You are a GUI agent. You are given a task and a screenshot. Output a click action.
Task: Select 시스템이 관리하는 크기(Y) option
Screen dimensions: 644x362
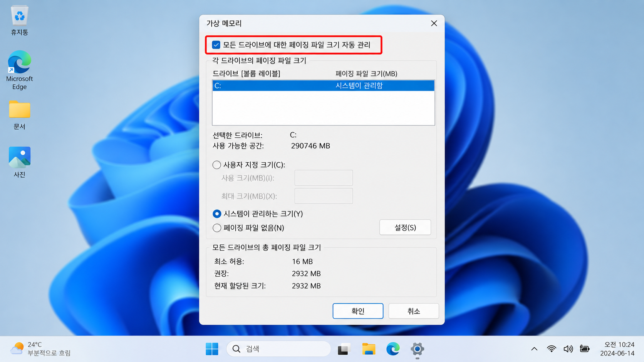point(217,214)
